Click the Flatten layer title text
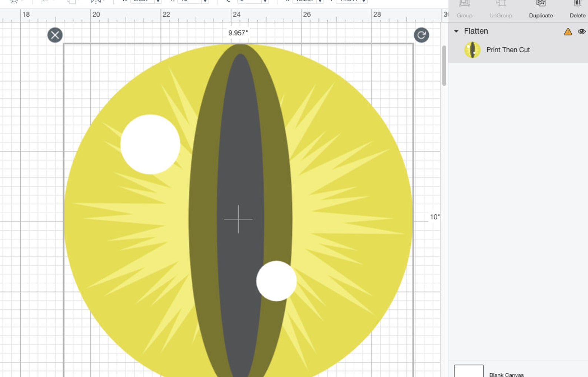588x377 pixels. (476, 31)
